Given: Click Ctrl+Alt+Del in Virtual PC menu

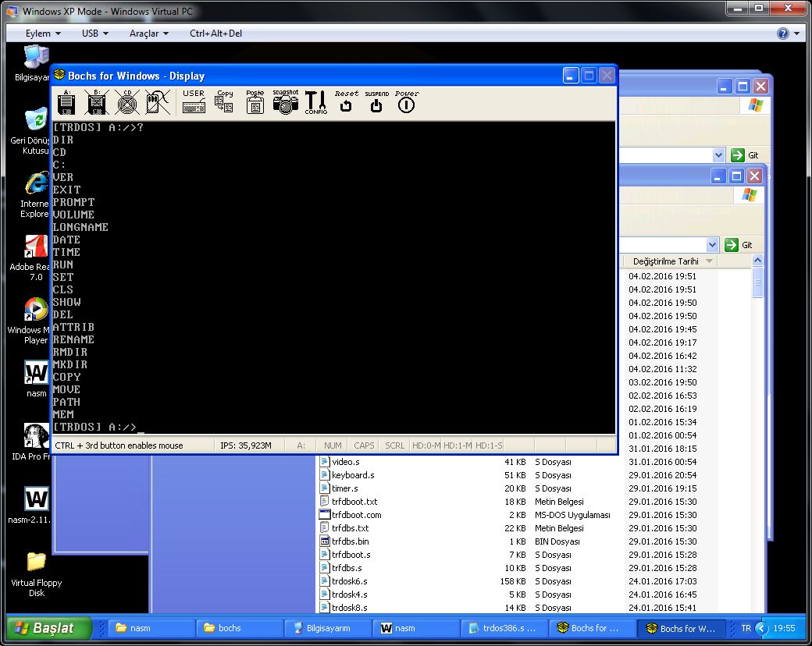Looking at the screenshot, I should [215, 33].
